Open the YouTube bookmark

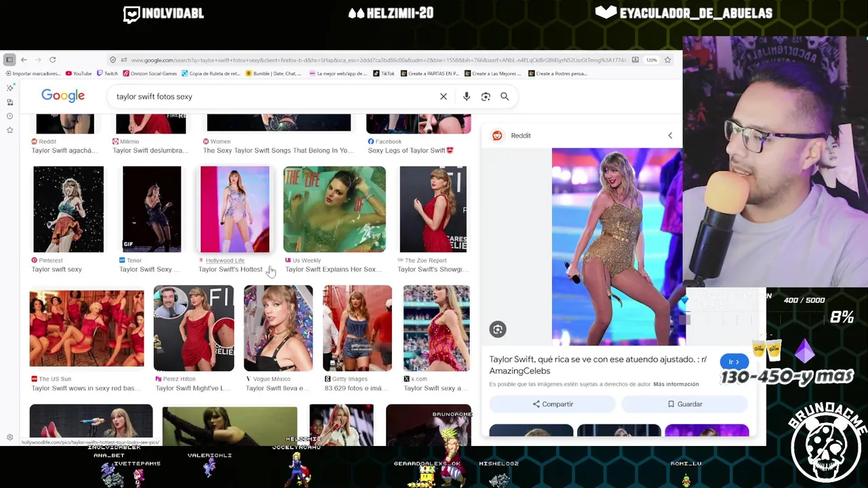click(x=79, y=73)
